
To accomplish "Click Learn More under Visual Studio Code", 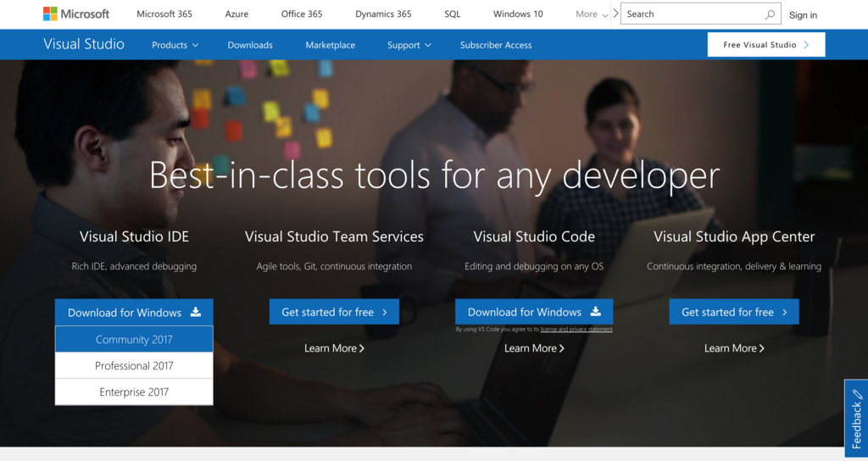I will pos(534,348).
